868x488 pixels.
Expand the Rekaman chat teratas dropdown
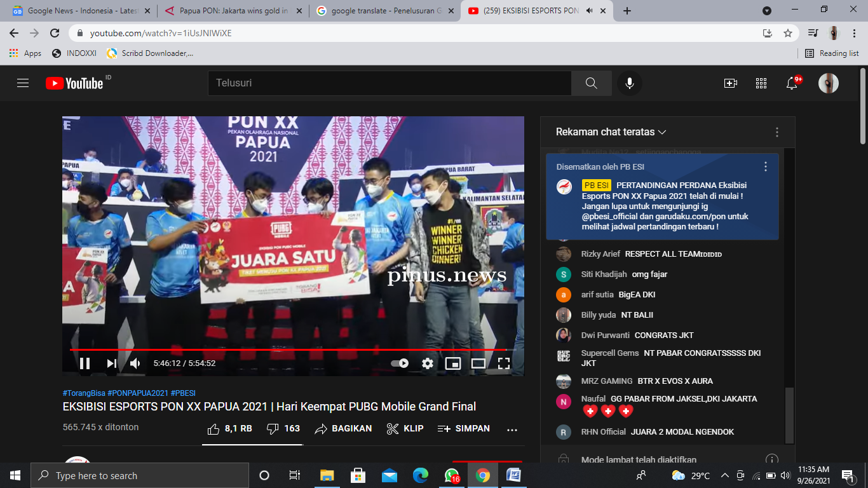click(611, 132)
